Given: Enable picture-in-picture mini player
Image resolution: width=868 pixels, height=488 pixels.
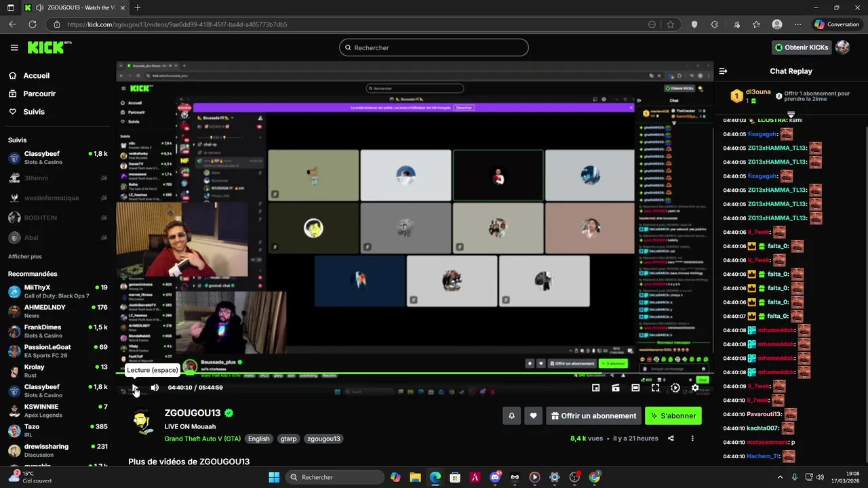Looking at the screenshot, I should click(595, 388).
